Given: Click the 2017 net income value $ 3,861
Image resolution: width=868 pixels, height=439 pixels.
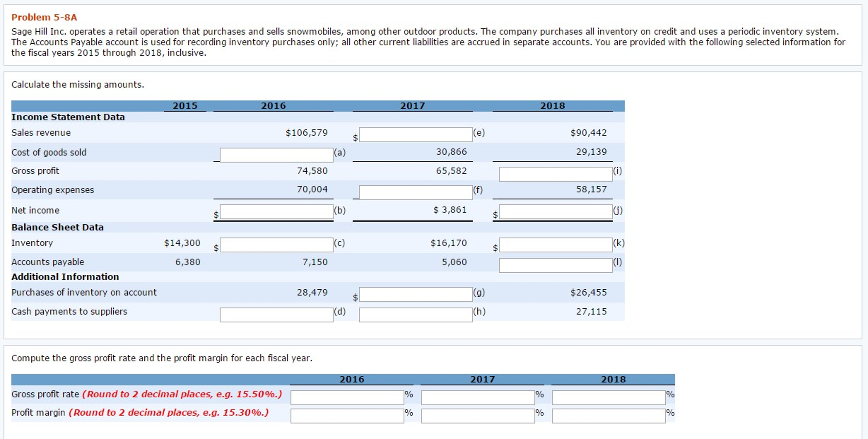Looking at the screenshot, I should tap(450, 210).
